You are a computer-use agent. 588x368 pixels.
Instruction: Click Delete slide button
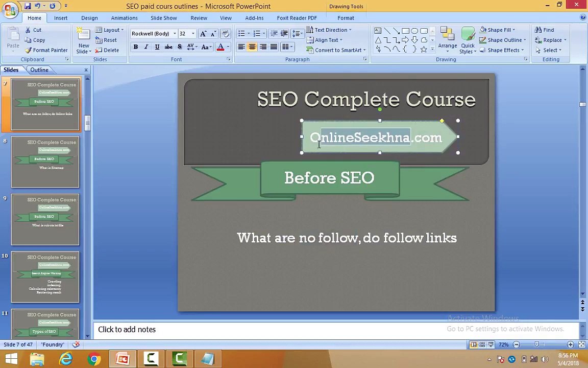tap(107, 50)
